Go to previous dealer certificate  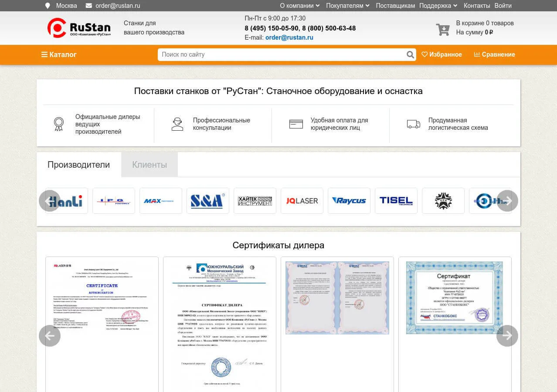(50, 336)
